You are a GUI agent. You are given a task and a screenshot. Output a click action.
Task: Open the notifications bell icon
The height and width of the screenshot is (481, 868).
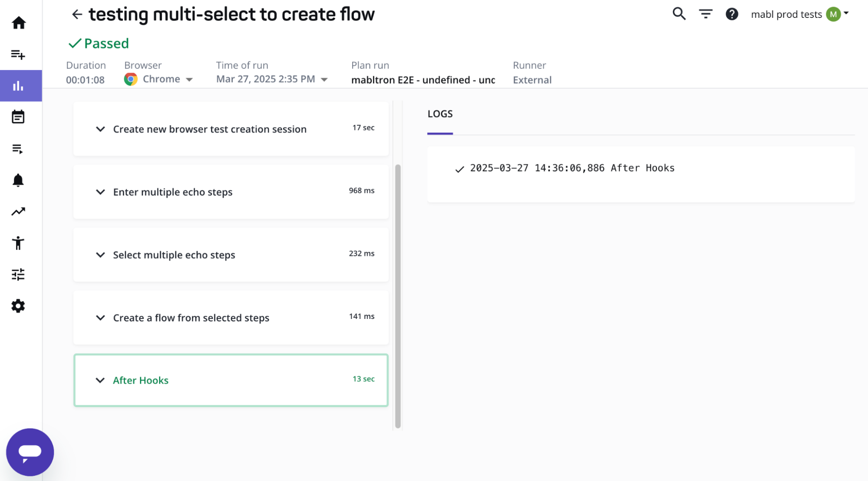18,180
